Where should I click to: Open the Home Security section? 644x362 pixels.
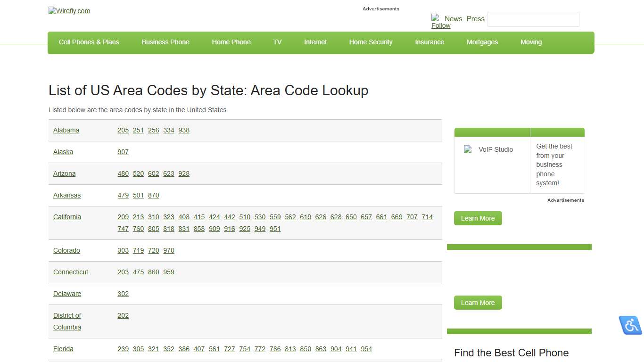[371, 42]
